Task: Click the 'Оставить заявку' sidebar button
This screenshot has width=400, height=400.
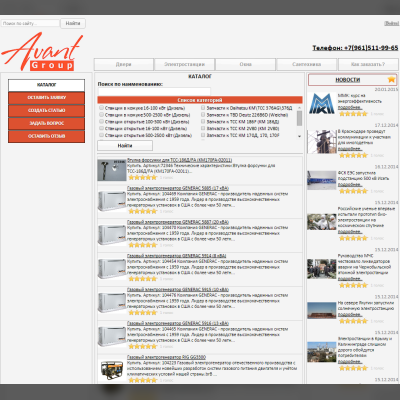Action: [x=47, y=98]
